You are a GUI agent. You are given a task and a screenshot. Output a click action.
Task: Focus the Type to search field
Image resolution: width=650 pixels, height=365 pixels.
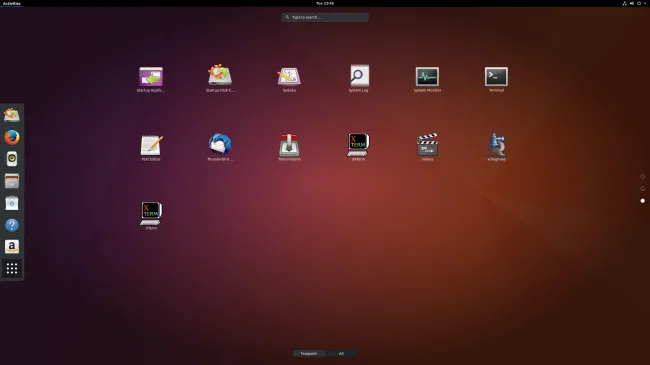325,17
